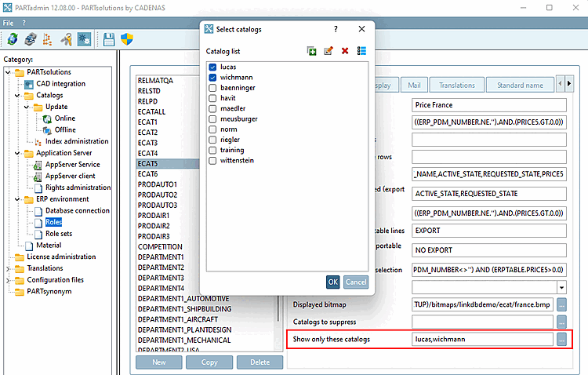Collapse the Catalogs tree node

click(x=17, y=96)
